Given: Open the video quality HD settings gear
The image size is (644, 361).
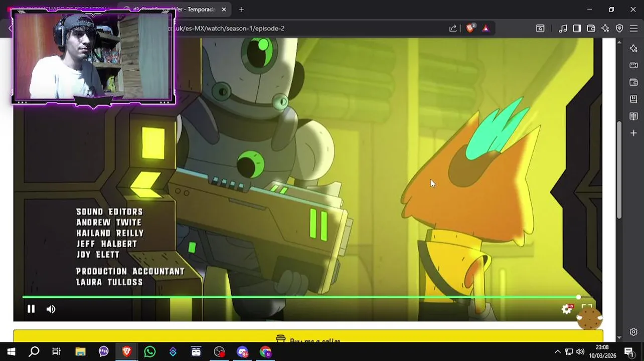Looking at the screenshot, I should (567, 309).
